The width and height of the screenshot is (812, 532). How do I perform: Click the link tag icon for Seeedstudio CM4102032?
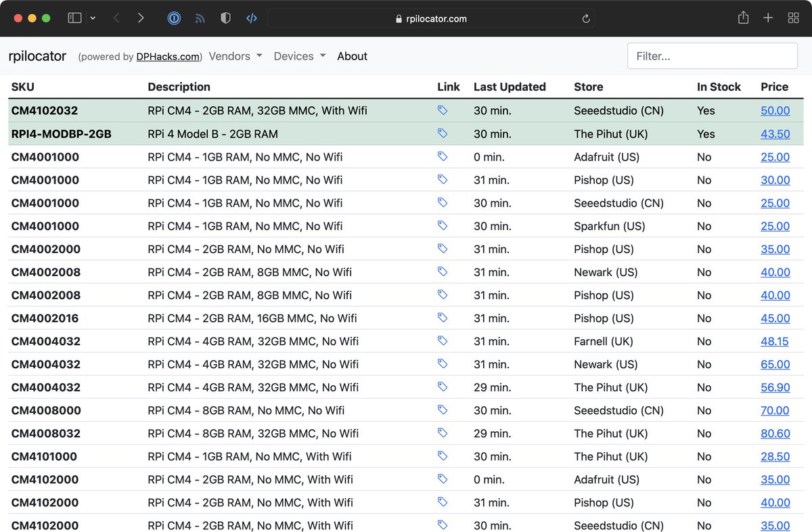pos(443,110)
